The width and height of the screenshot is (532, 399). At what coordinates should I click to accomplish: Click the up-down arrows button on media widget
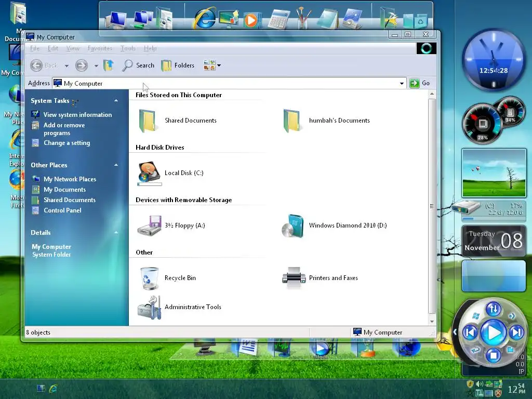494,309
